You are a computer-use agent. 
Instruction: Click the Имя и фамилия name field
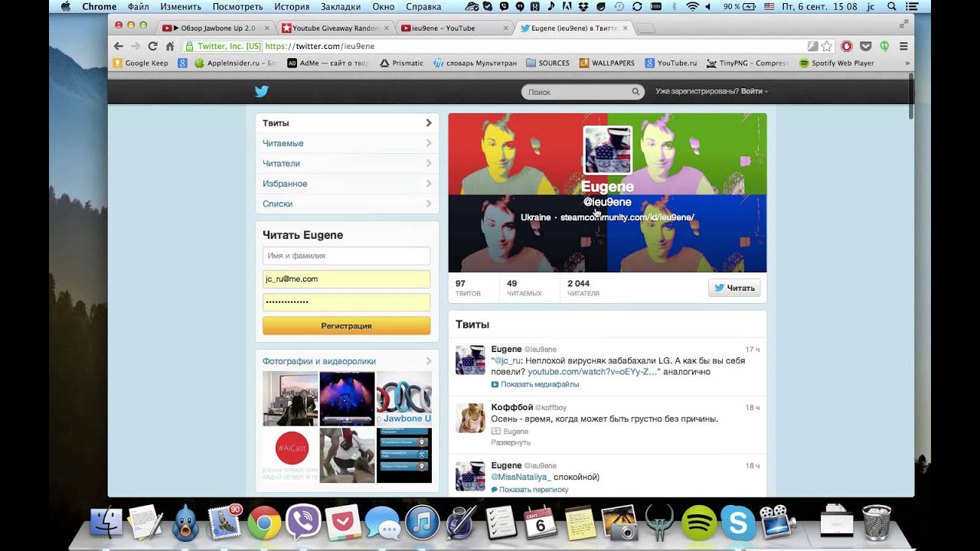[346, 256]
